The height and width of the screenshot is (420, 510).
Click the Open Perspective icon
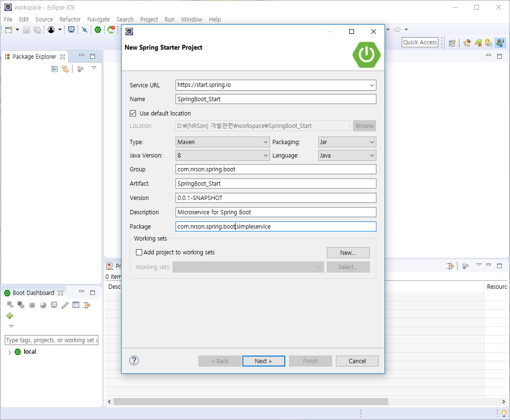[x=452, y=43]
